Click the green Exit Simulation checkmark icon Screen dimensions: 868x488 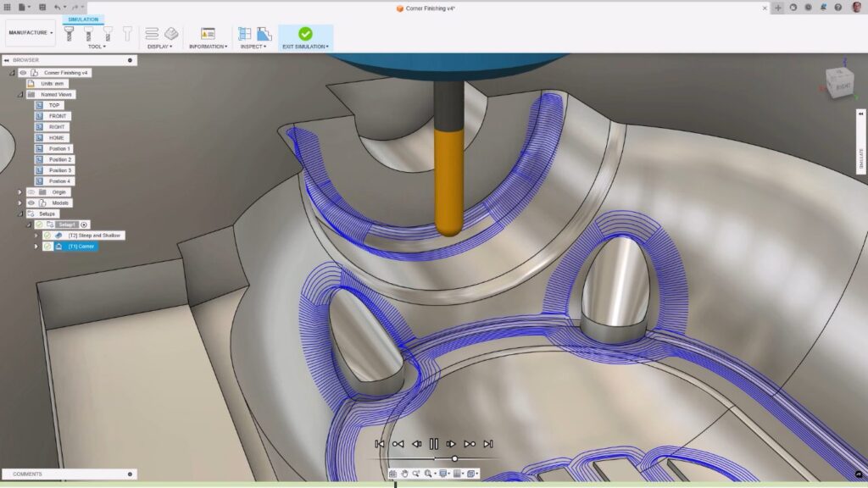(305, 33)
